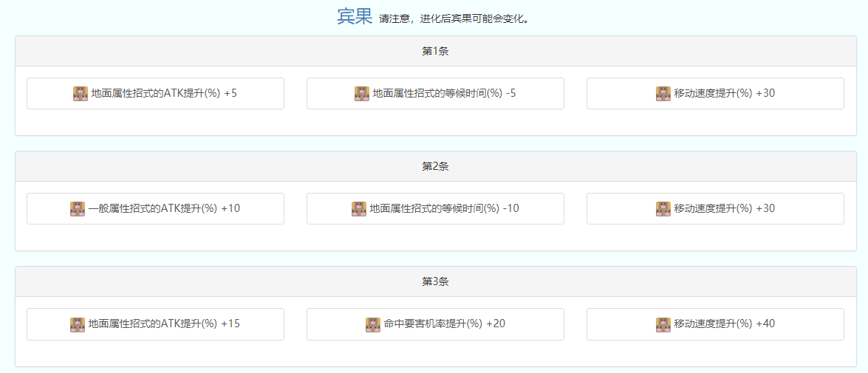Click the icon beside 命中要害机率提升(%) +20
The width and height of the screenshot is (868, 373).
373,324
